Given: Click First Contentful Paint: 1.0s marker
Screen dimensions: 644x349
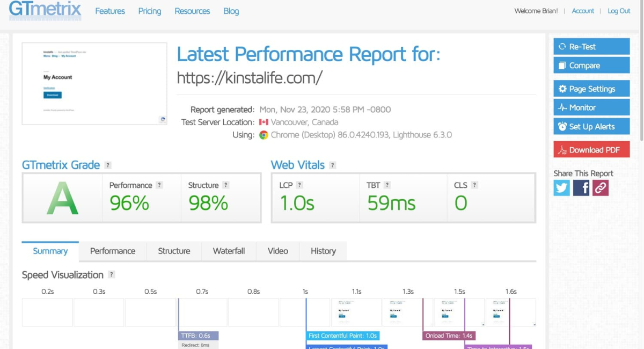Looking at the screenshot, I should [343, 336].
